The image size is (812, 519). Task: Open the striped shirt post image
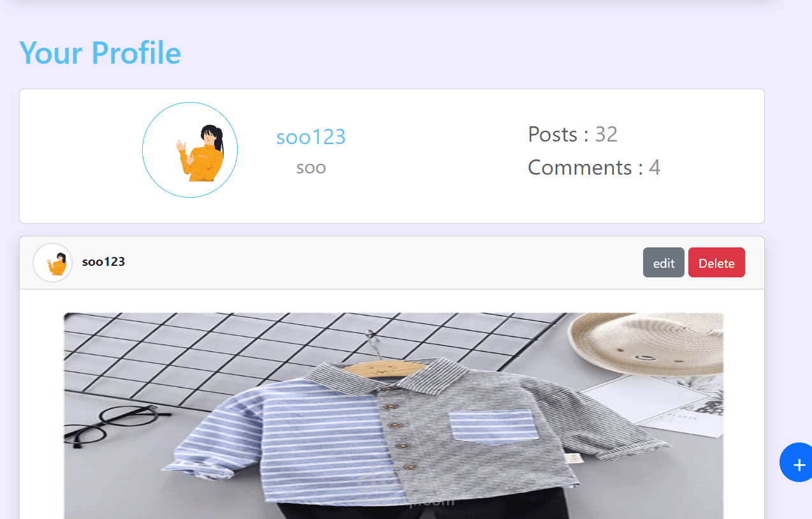pos(394,416)
